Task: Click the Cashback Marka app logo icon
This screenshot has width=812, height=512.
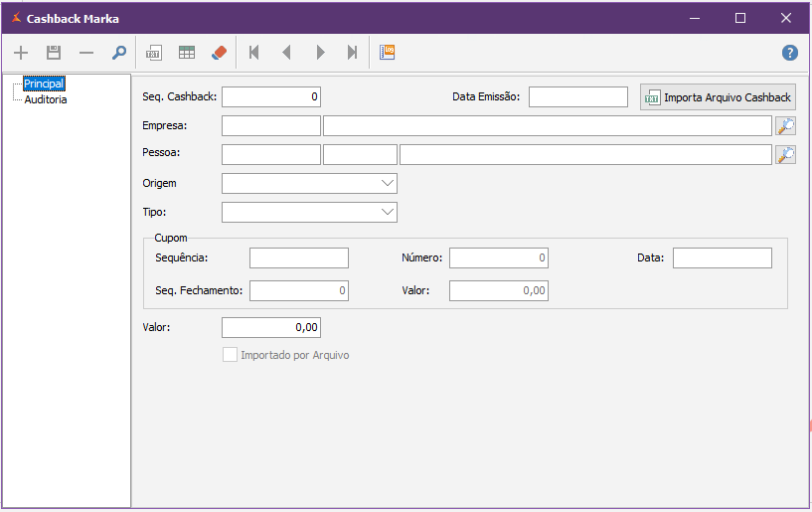Action: (x=17, y=18)
